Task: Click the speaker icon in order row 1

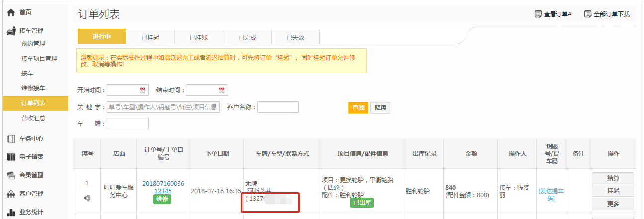Action: (x=87, y=198)
